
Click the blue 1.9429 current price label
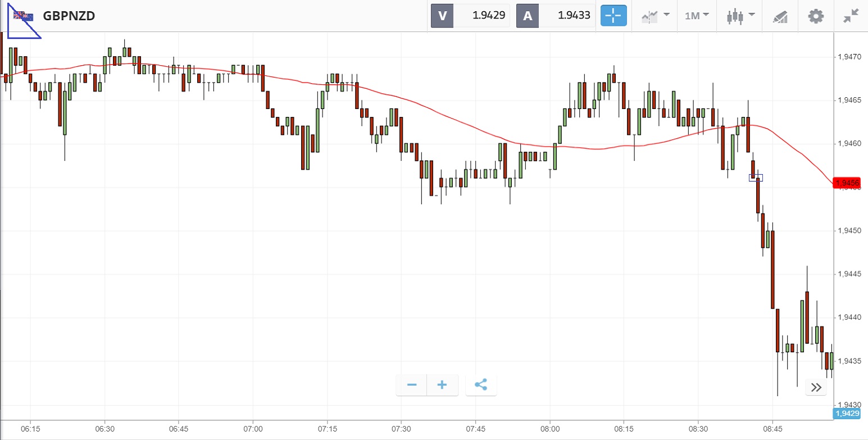847,414
